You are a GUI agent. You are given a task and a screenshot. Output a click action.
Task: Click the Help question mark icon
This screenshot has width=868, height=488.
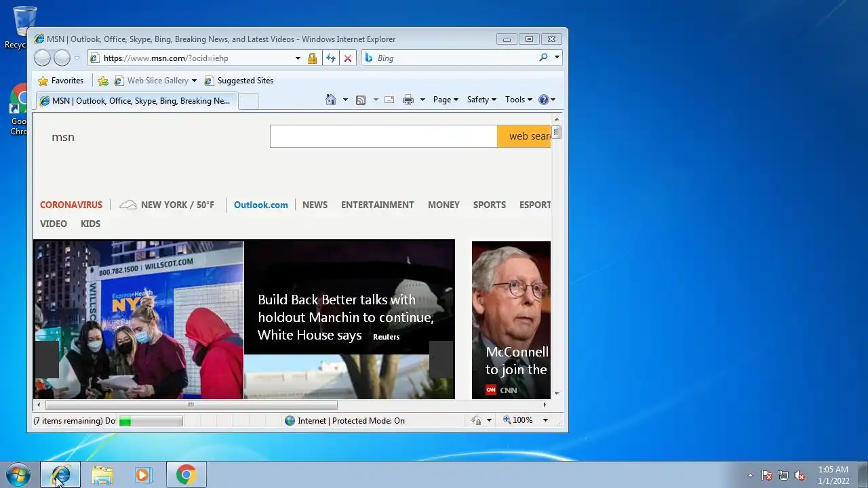tap(544, 100)
